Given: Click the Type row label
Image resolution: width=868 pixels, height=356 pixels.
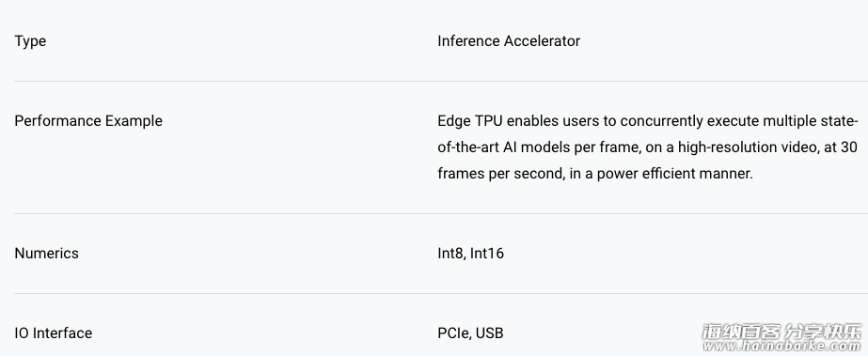Looking at the screenshot, I should click(x=30, y=41).
